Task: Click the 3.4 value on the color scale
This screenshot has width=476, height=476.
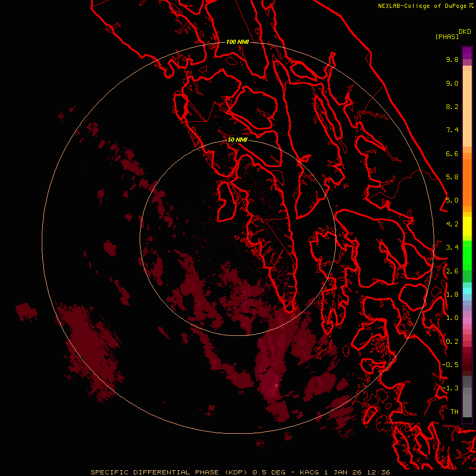Action: pos(452,248)
